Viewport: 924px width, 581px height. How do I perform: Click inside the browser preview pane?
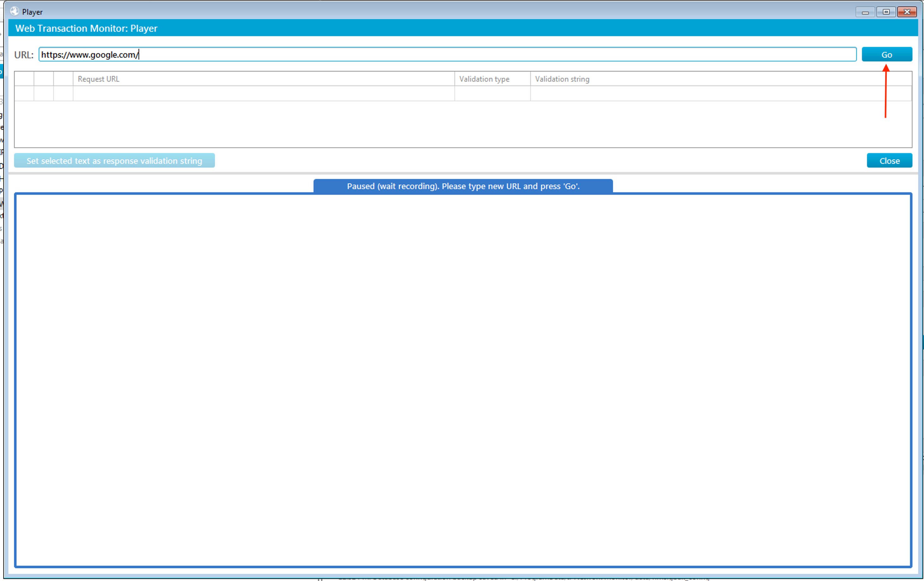(x=463, y=380)
